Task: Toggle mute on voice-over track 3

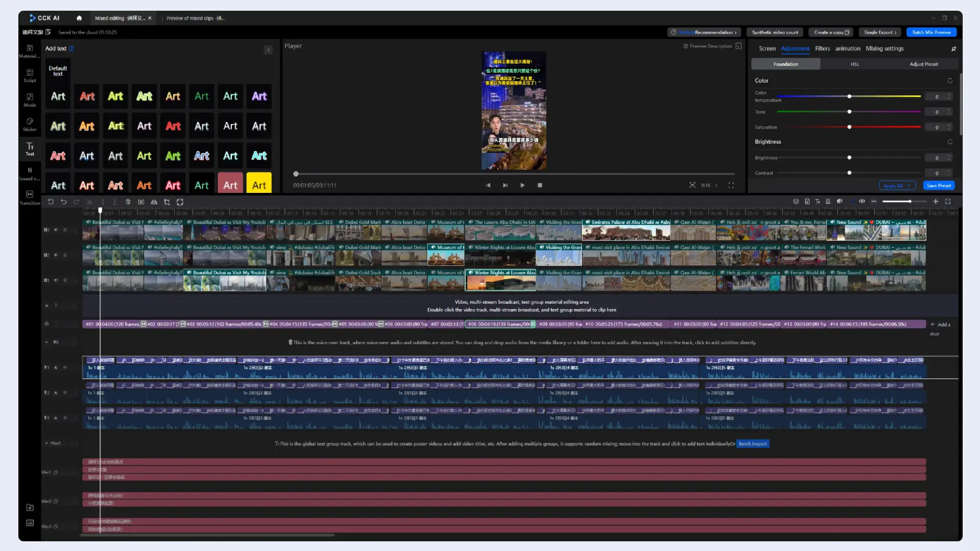Action: tap(56, 418)
